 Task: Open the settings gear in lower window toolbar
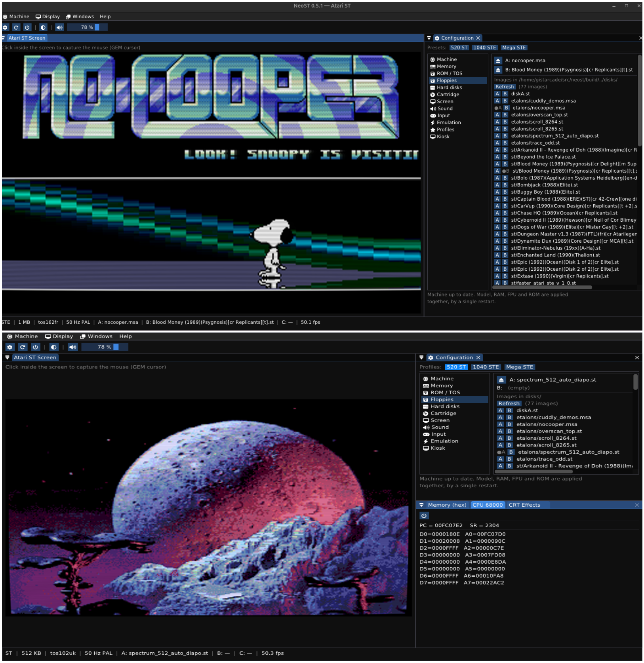[x=10, y=347]
